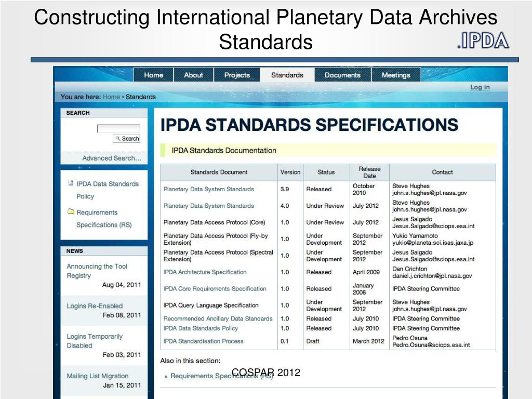Screen dimensions: 532x399
Task: Open news item Announcing the Tool Registry
Action: tap(97, 271)
